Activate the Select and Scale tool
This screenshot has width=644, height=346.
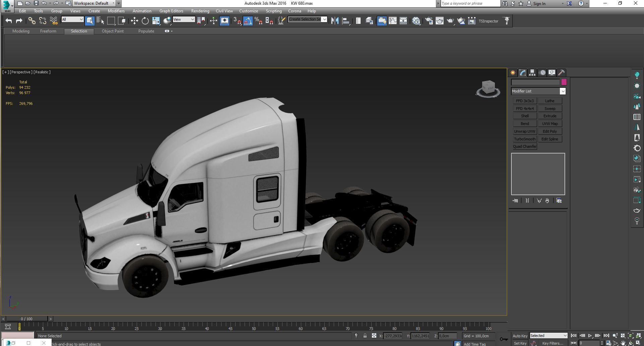click(x=156, y=21)
